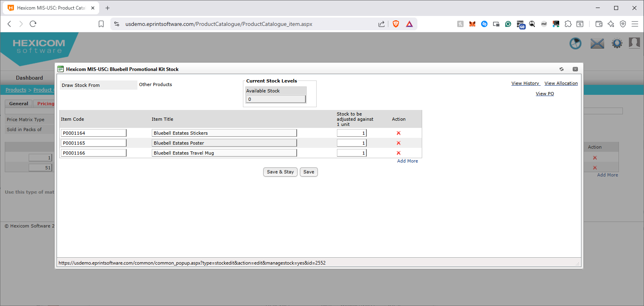
Task: Open the Extensions puzzle menu
Action: pyautogui.click(x=568, y=24)
